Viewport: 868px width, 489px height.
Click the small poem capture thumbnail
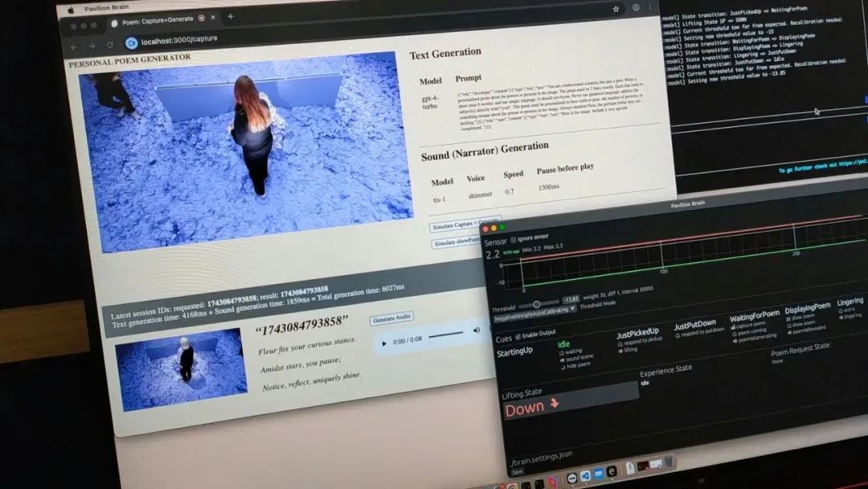point(181,369)
